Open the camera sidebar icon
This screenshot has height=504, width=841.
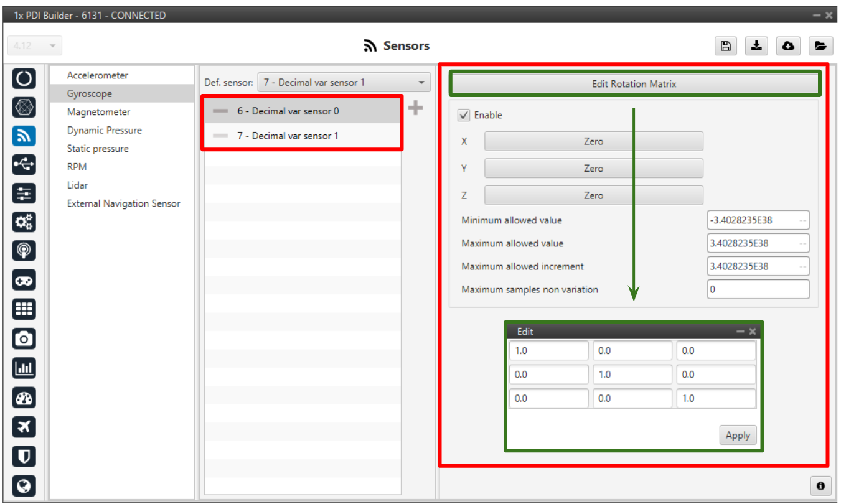[24, 338]
